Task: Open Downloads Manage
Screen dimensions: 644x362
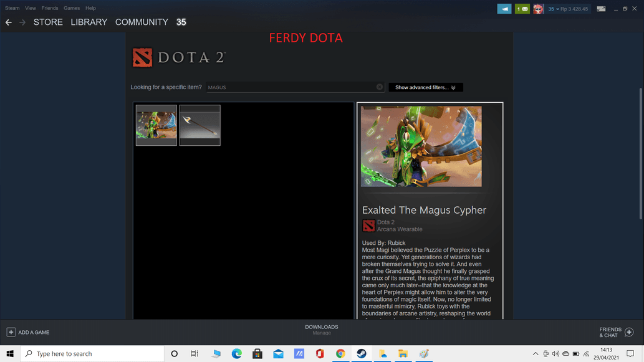Action: click(322, 330)
